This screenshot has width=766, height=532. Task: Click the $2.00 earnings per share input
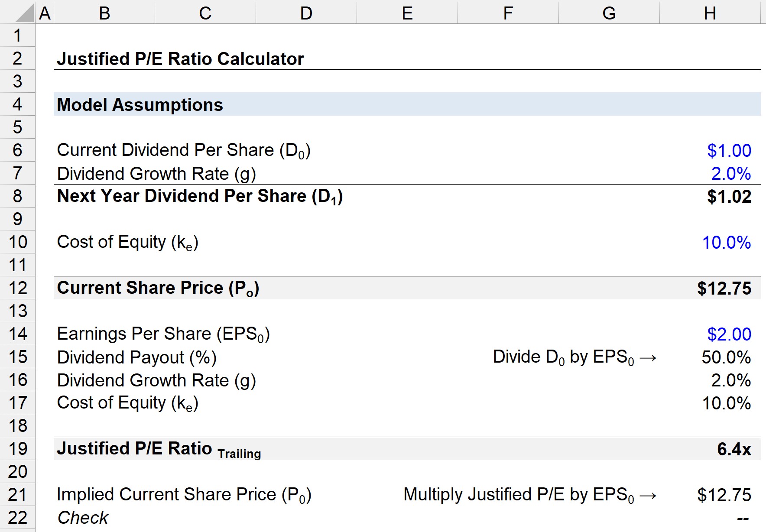(x=710, y=334)
